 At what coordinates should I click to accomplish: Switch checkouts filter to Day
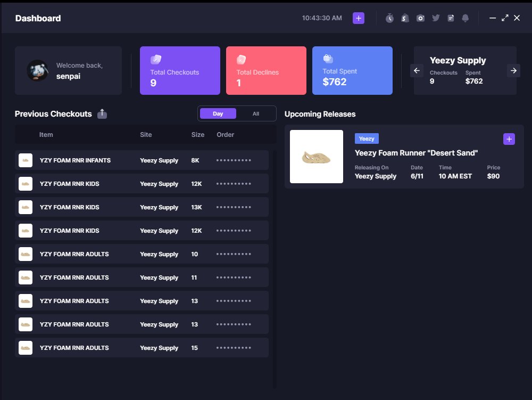218,114
